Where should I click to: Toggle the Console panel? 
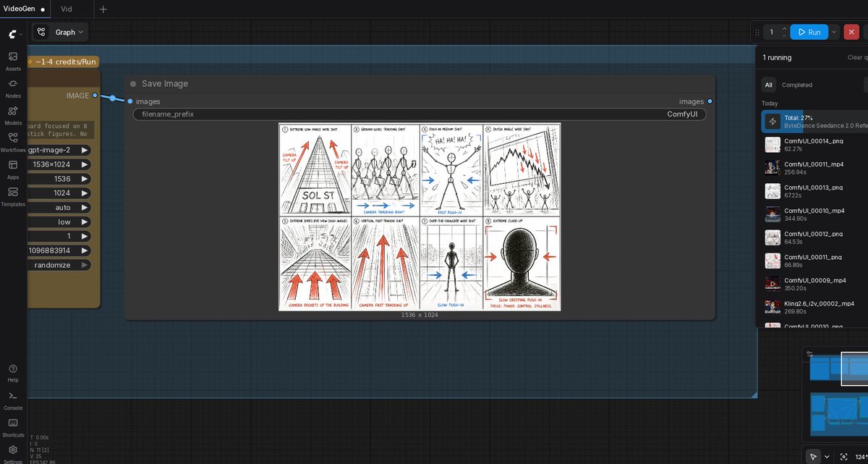pyautogui.click(x=13, y=400)
